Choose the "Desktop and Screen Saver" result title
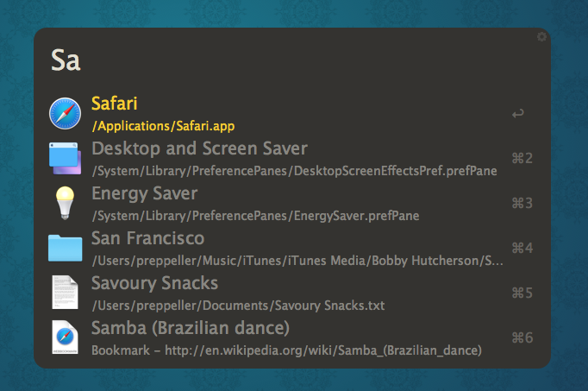The width and height of the screenshot is (588, 391). 199,148
